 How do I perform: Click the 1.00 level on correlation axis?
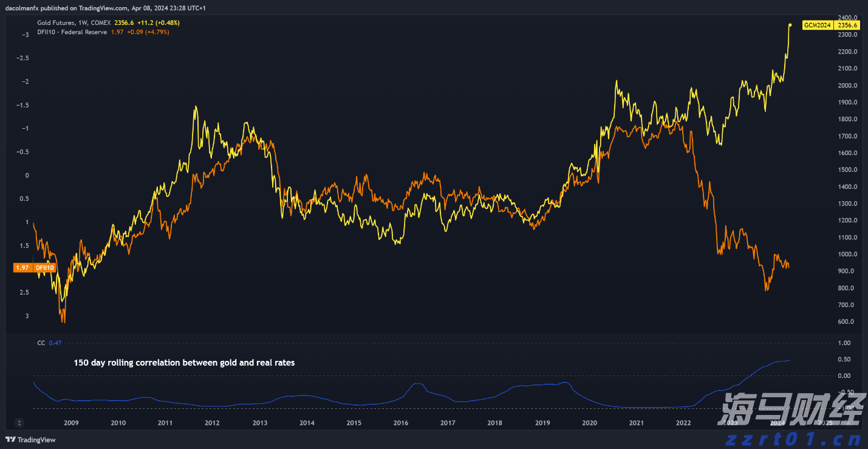pyautogui.click(x=844, y=343)
